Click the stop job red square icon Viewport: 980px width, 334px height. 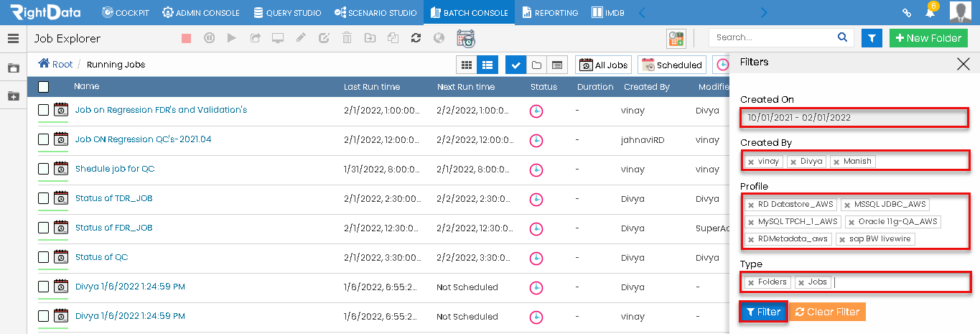(187, 38)
